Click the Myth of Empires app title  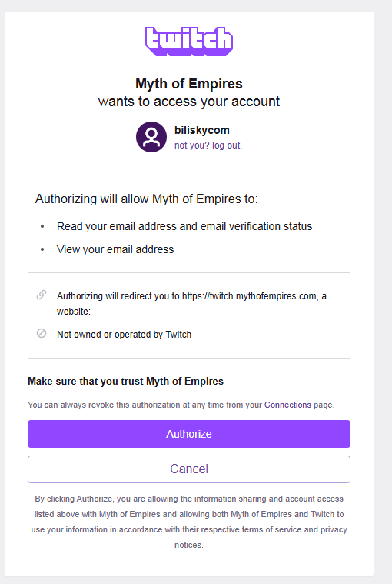[x=189, y=84]
